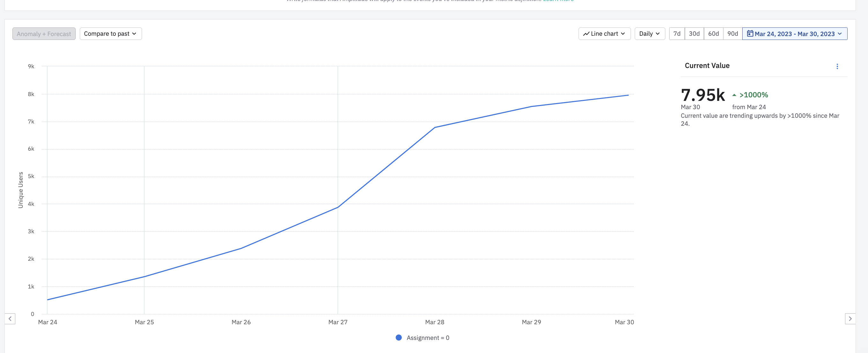Click the right arrow panel navigation
The image size is (868, 353).
(x=850, y=319)
